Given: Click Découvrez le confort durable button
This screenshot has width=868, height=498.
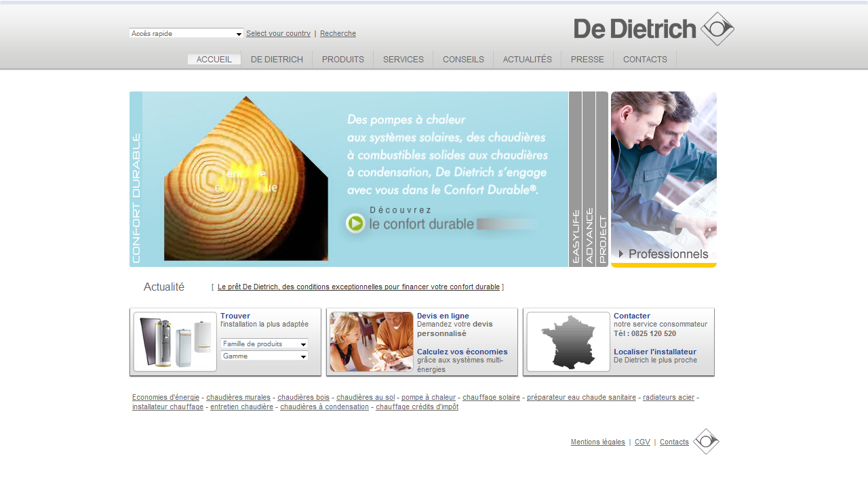Looking at the screenshot, I should [x=441, y=220].
